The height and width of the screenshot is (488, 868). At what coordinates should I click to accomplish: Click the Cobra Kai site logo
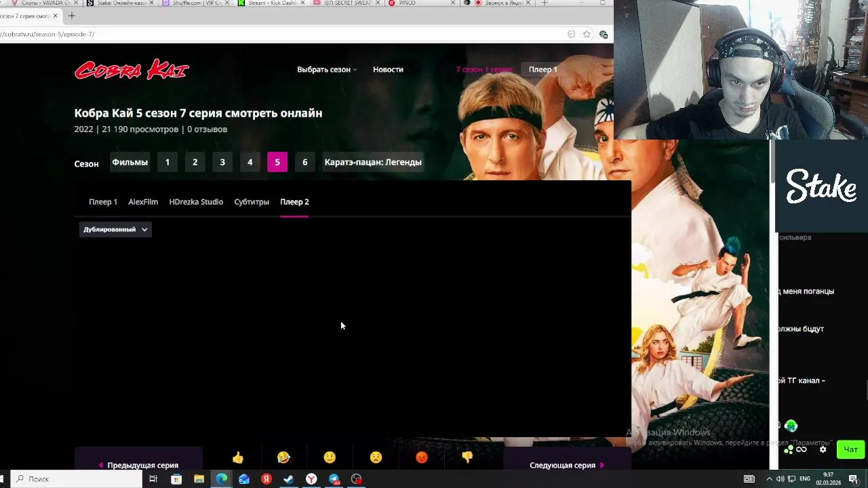(132, 70)
